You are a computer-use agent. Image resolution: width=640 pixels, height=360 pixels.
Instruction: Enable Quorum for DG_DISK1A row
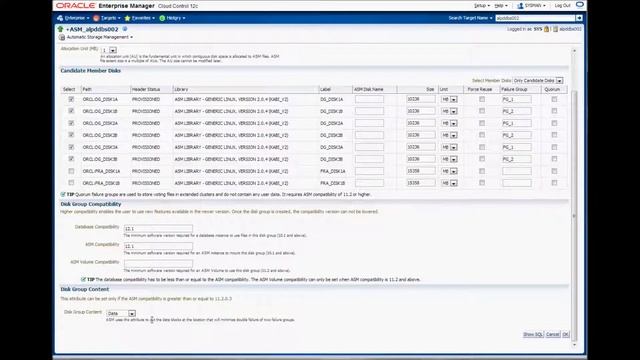[x=554, y=99]
